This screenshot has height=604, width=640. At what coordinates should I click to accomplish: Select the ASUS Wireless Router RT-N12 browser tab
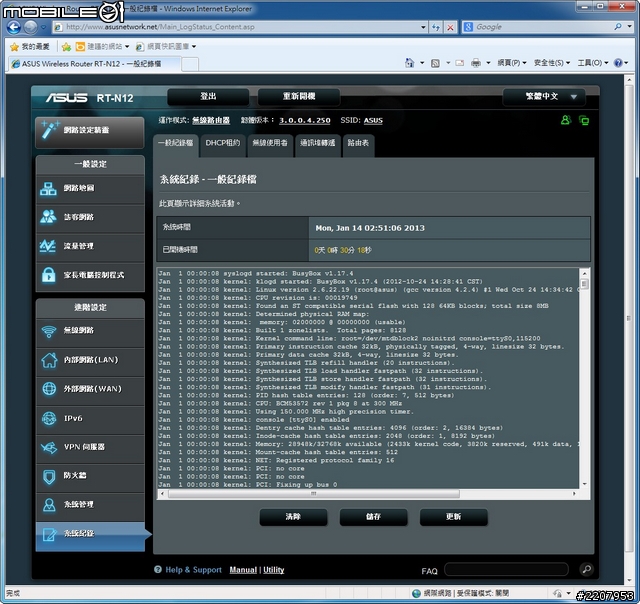click(x=94, y=64)
